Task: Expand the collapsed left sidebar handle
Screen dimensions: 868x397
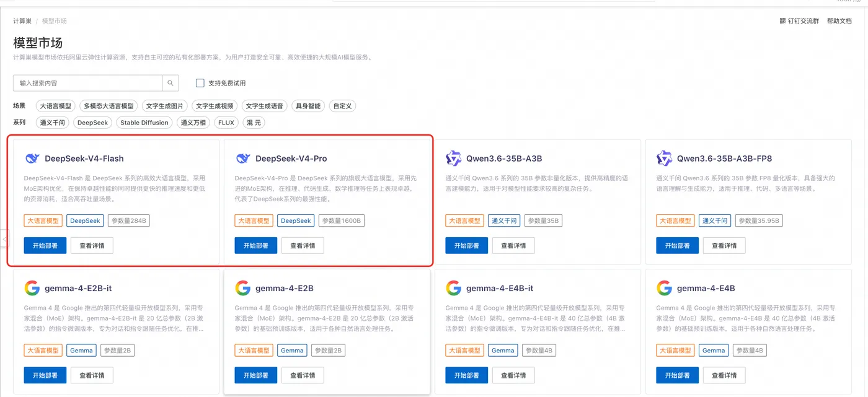Action: 4,238
